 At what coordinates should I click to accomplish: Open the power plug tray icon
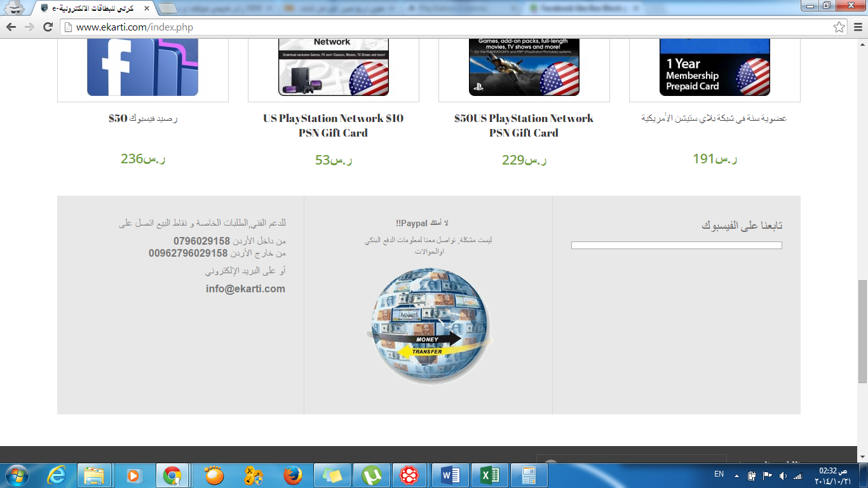click(x=752, y=475)
